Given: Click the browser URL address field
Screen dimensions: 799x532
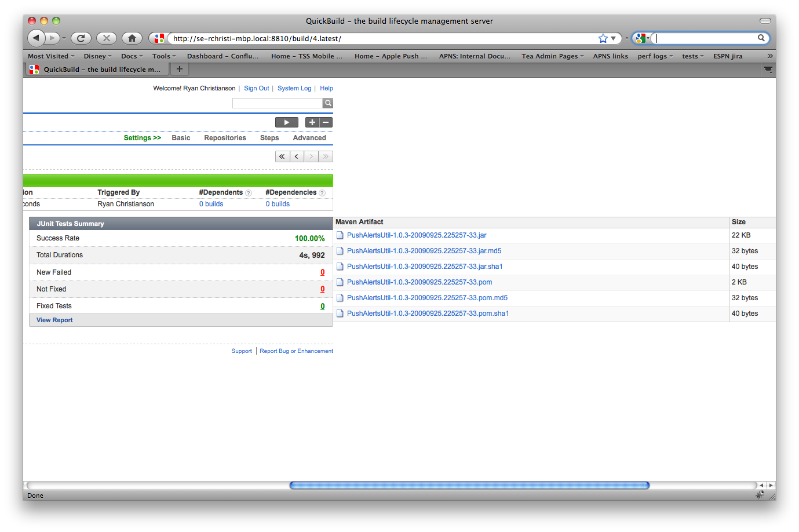Looking at the screenshot, I should [x=382, y=38].
